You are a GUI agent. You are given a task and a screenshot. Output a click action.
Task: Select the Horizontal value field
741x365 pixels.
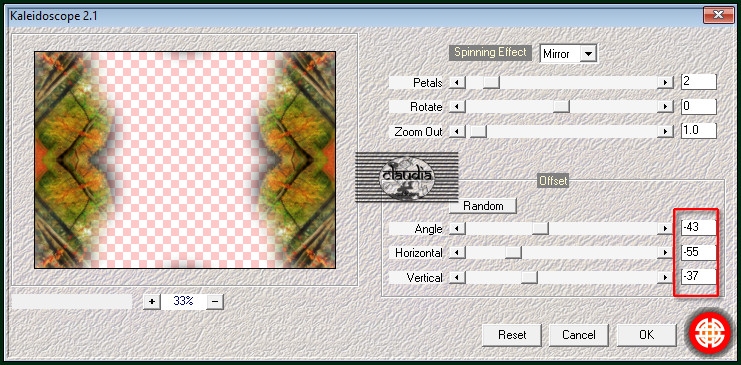click(698, 252)
